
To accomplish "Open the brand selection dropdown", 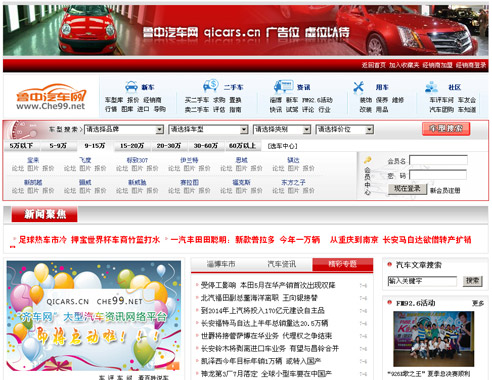I will tap(124, 129).
